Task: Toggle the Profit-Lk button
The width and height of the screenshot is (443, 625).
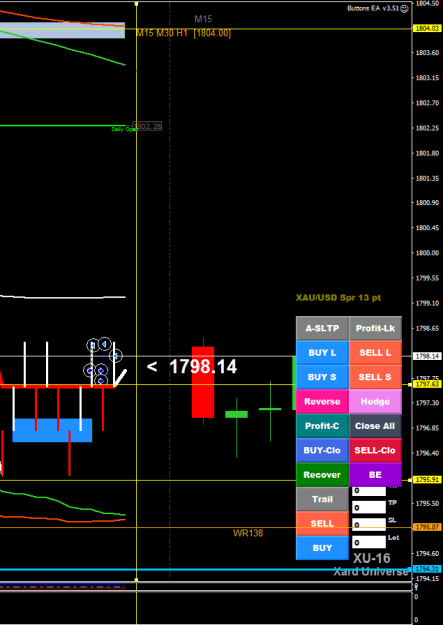Action: tap(375, 328)
